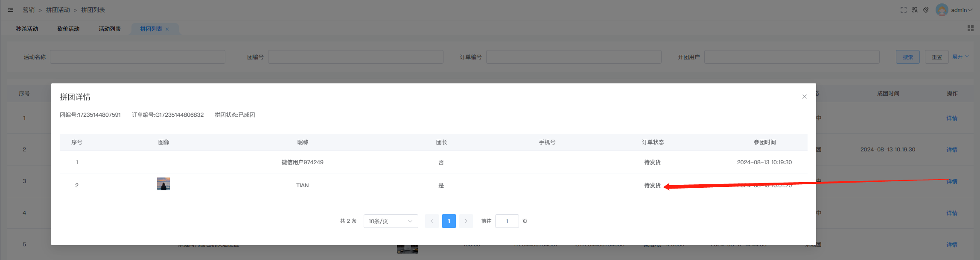Click TIAN's avatar thumbnail

point(163,184)
